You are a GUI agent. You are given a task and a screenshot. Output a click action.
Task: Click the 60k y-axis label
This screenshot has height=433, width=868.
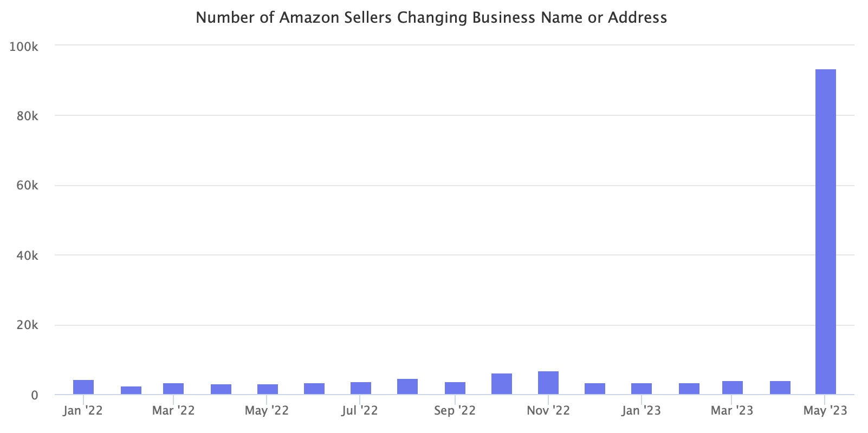click(27, 186)
